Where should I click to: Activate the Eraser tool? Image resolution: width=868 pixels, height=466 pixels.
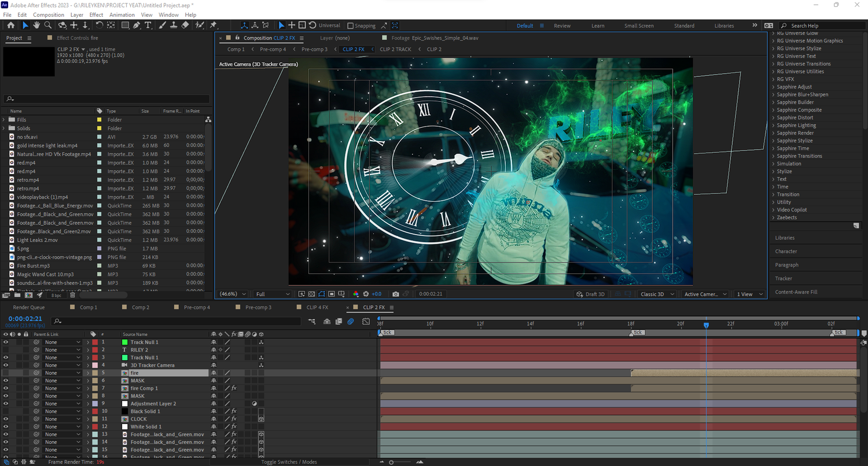[185, 25]
